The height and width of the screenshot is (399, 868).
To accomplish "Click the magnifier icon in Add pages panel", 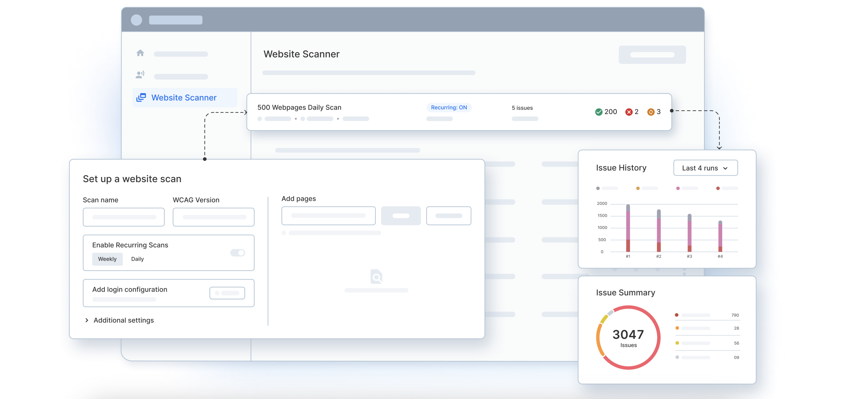I will [376, 277].
